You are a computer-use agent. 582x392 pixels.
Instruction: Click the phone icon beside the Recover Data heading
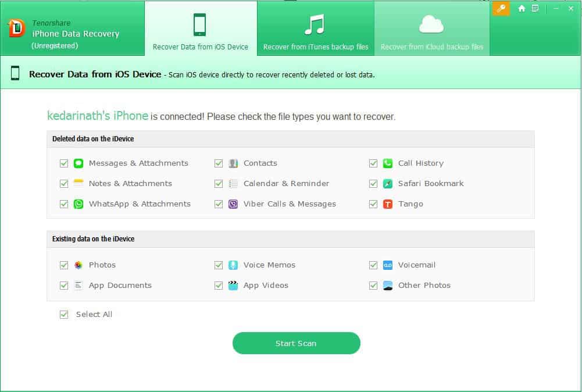pos(15,73)
